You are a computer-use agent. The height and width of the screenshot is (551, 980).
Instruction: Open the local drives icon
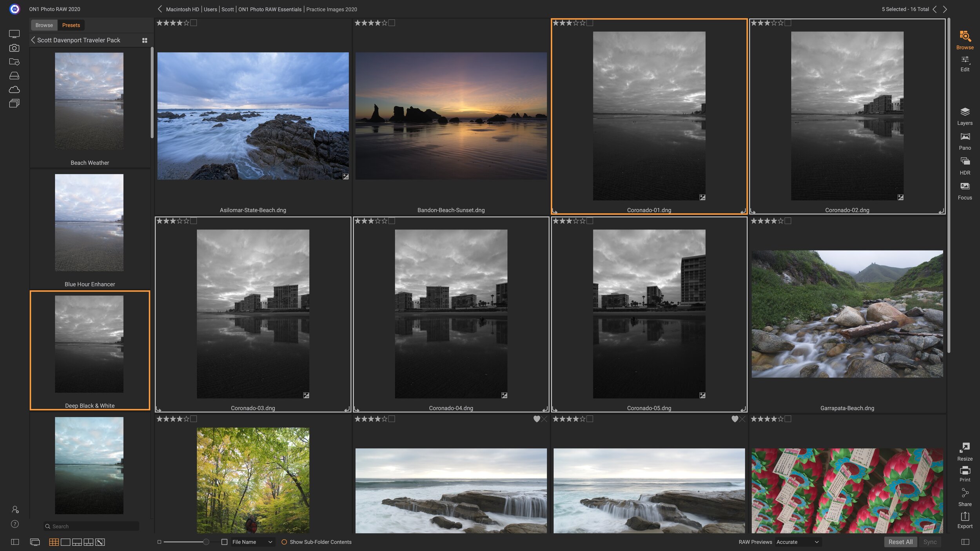[14, 76]
